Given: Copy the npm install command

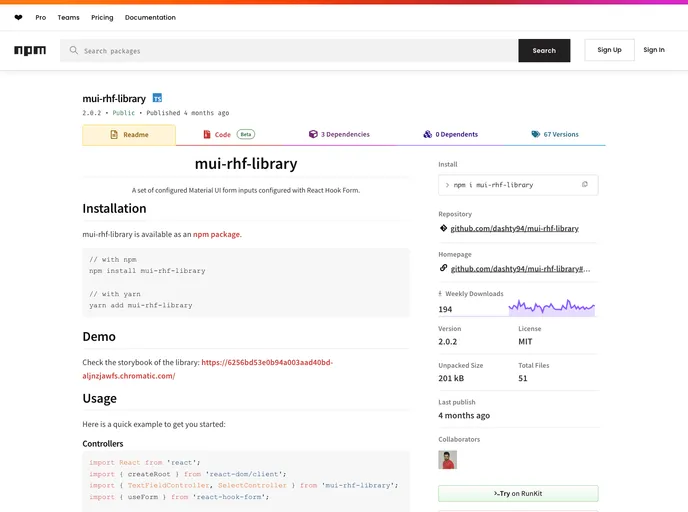Looking at the screenshot, I should point(584,185).
